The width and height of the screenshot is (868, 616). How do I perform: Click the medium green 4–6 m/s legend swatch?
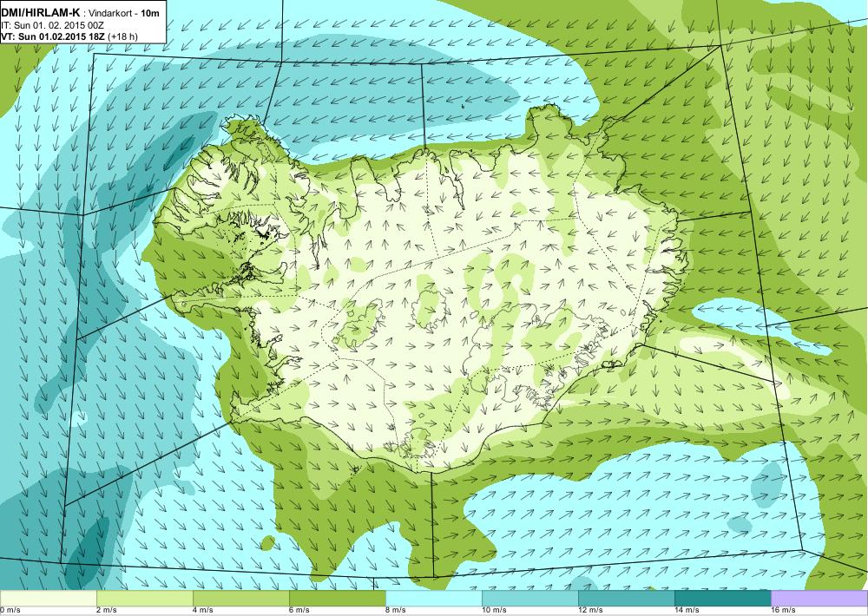pyautogui.click(x=241, y=598)
